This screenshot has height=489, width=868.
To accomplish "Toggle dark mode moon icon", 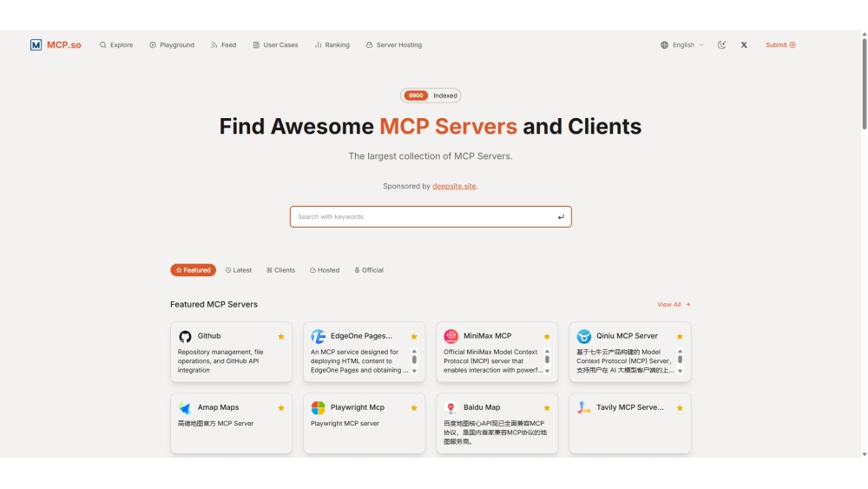I will point(722,45).
